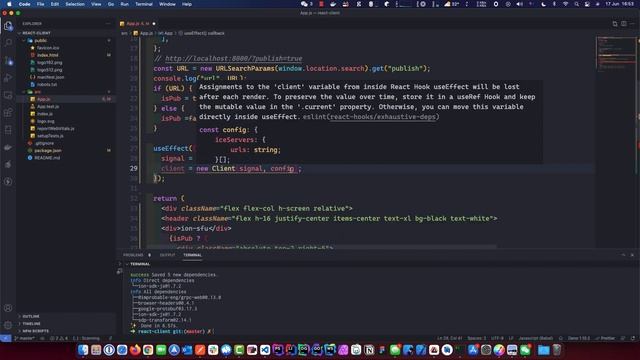Open the Selection menu
The width and height of the screenshot is (640, 360).
tap(75, 4)
